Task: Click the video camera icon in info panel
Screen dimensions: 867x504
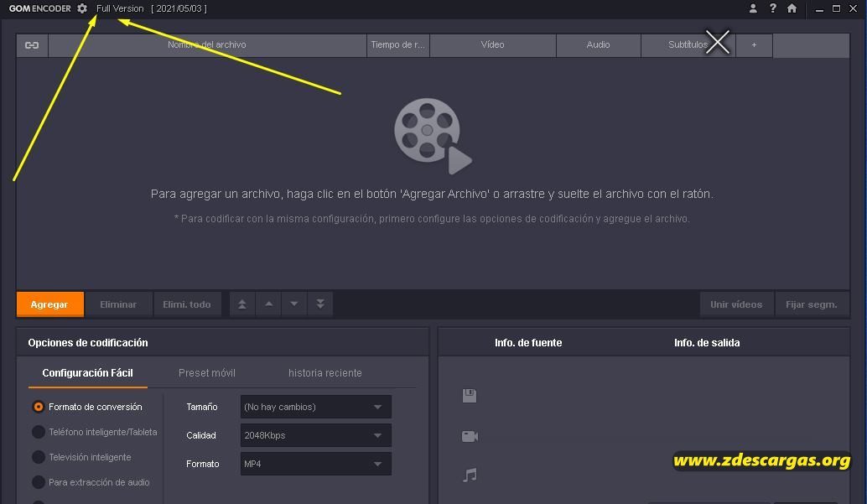Action: (470, 436)
